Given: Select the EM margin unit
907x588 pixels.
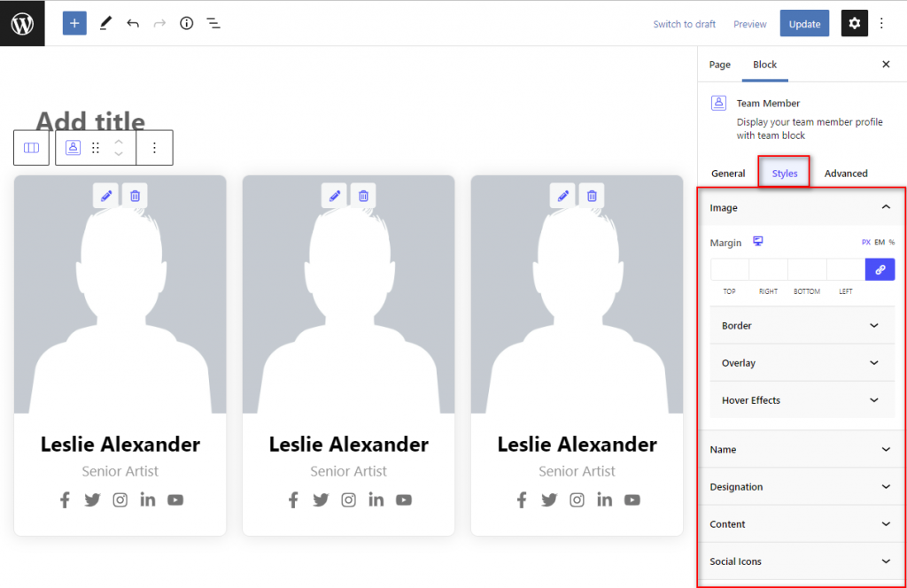Looking at the screenshot, I should [x=880, y=243].
